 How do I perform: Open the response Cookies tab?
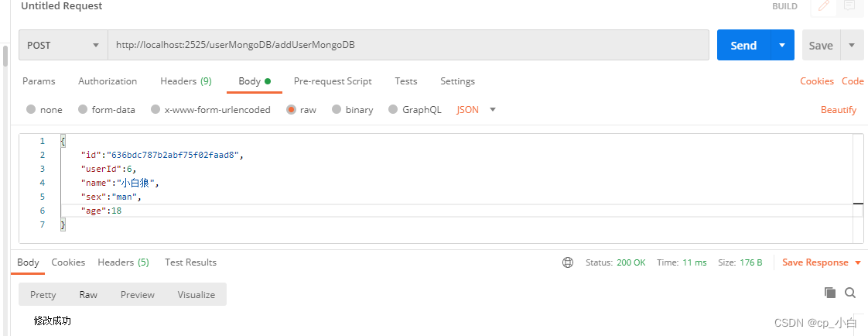(68, 262)
